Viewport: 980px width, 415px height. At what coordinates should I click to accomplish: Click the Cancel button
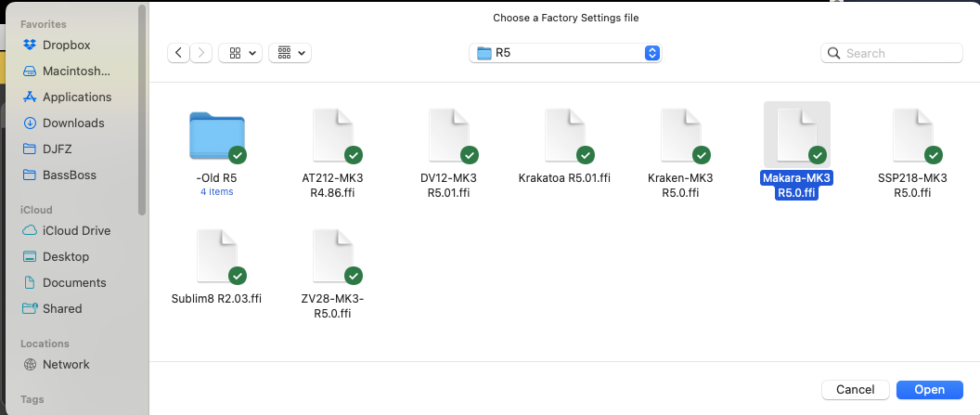(855, 389)
